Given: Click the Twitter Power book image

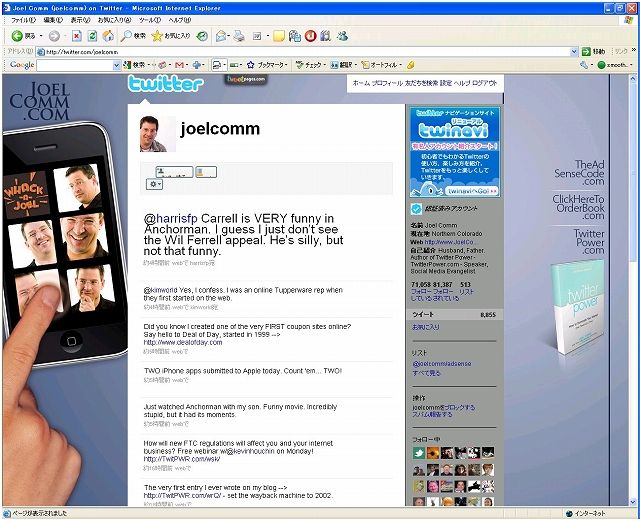Looking at the screenshot, I should point(576,306).
